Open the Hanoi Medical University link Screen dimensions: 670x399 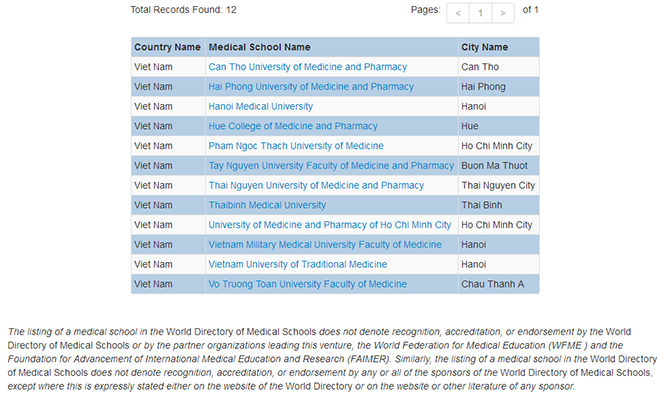261,106
